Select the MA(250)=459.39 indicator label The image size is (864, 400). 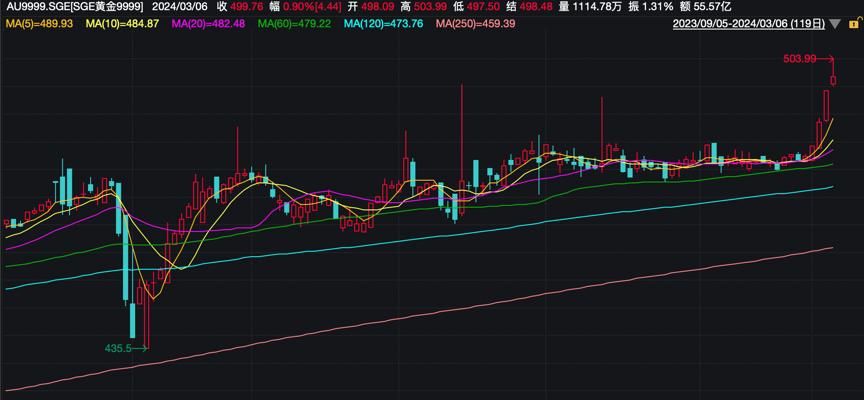click(x=475, y=24)
